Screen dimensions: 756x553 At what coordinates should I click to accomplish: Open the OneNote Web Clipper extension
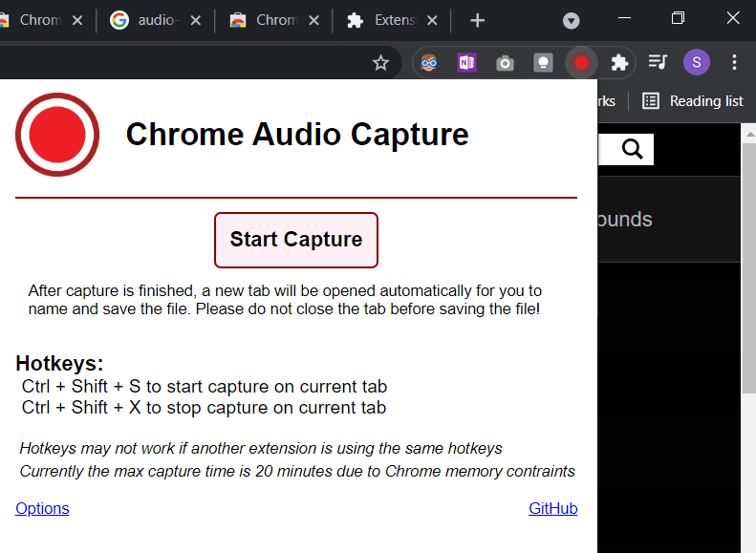pos(466,63)
